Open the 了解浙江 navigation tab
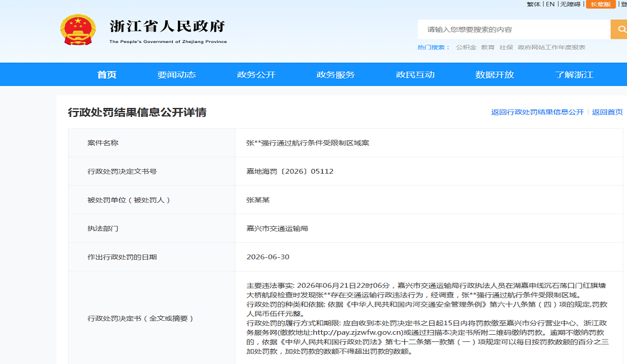This screenshot has width=627, height=364. point(574,75)
